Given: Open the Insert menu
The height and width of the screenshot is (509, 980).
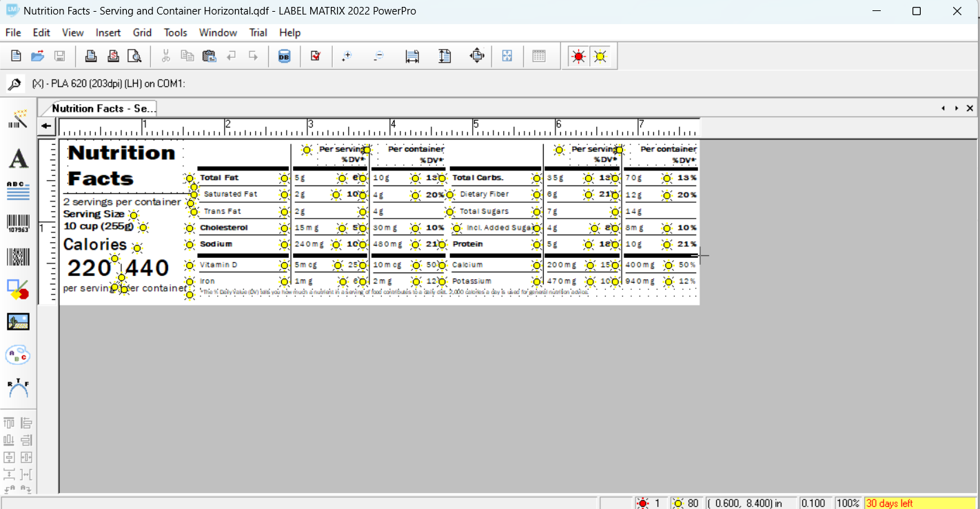Looking at the screenshot, I should (108, 32).
